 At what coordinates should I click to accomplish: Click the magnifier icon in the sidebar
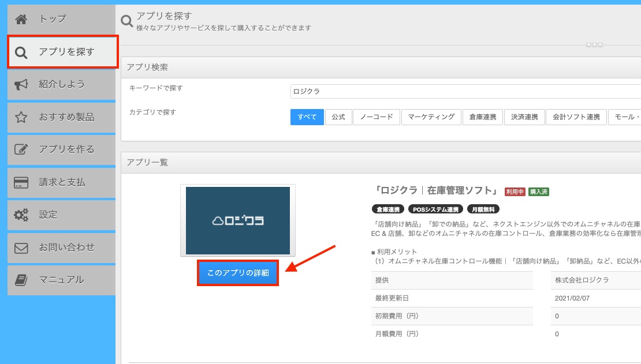(x=21, y=52)
